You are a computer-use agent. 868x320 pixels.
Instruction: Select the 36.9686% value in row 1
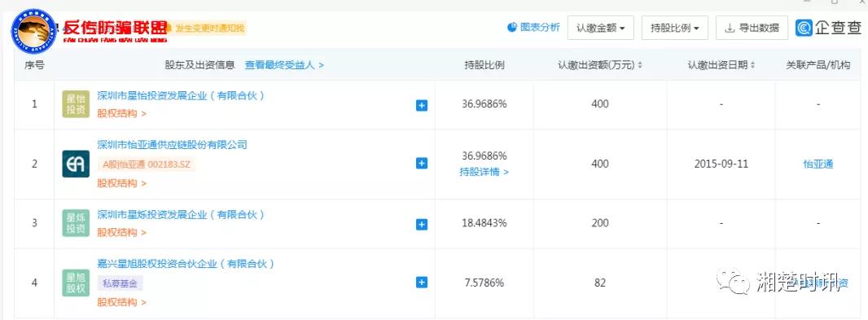click(x=484, y=104)
